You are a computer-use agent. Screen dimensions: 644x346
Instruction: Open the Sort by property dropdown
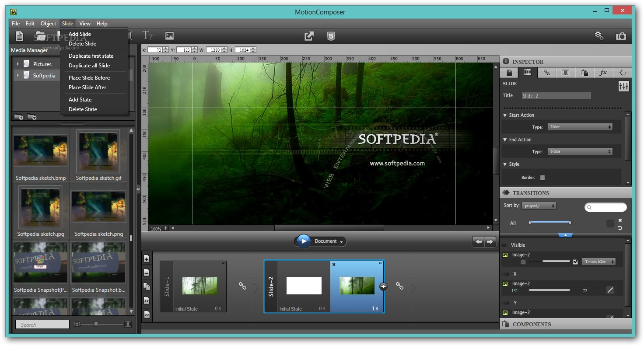point(539,206)
